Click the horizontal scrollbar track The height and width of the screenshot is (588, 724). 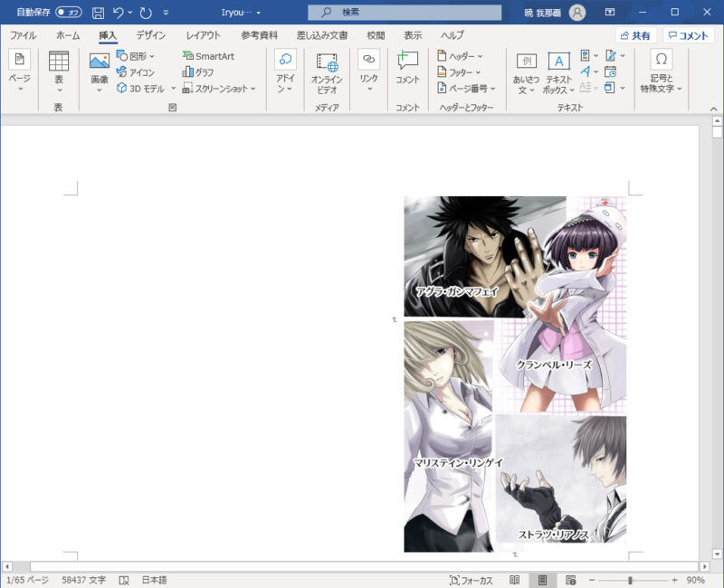coord(364,566)
